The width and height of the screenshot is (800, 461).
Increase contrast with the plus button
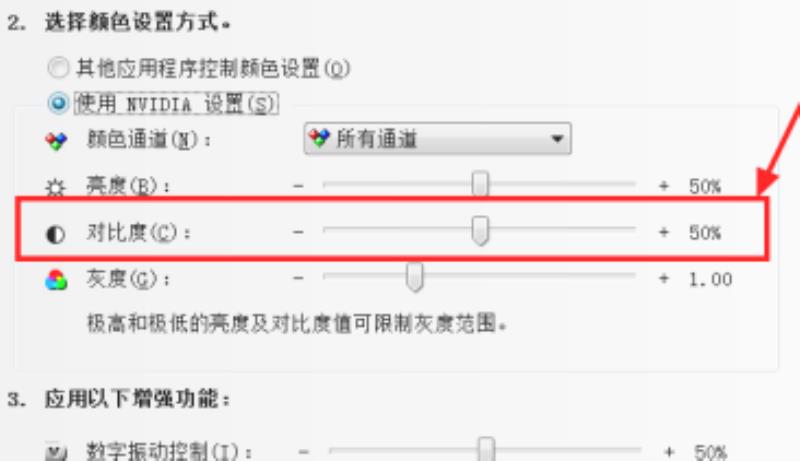[x=664, y=233]
